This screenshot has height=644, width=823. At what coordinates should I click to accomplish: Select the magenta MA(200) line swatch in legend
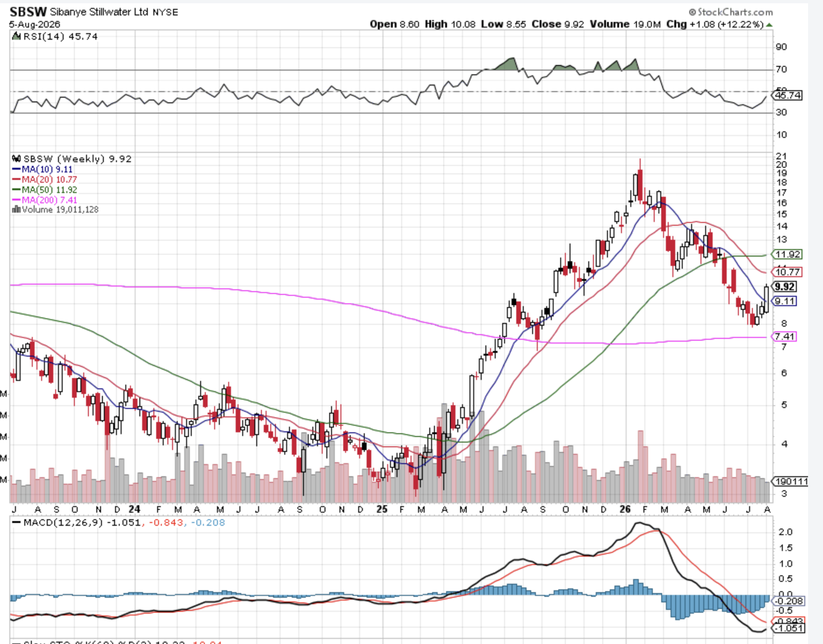tap(16, 200)
